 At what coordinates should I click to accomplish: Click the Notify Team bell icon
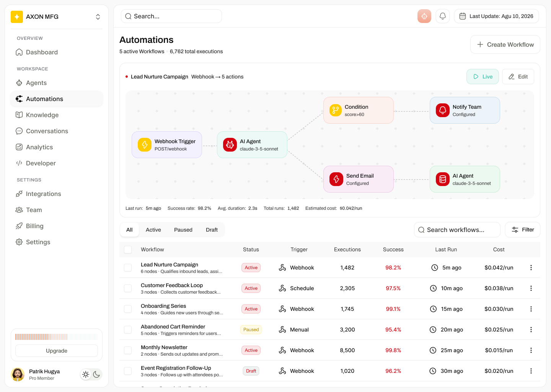coord(443,110)
